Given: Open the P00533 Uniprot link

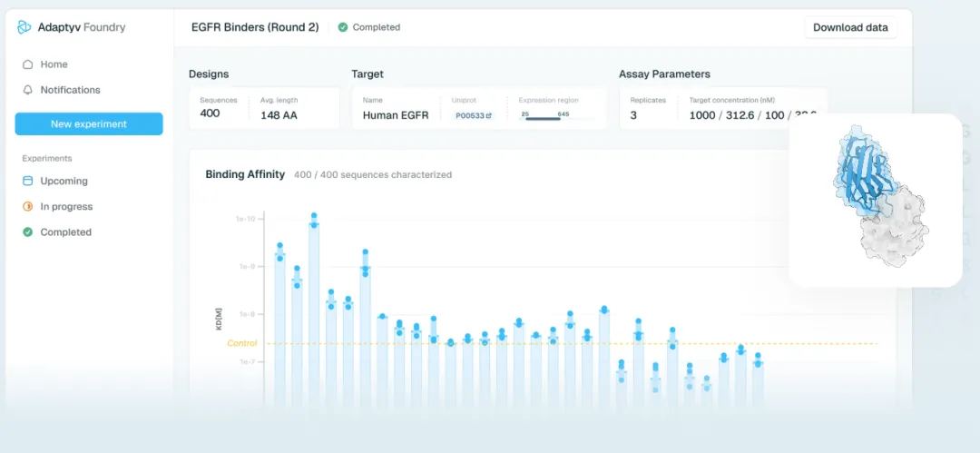Looking at the screenshot, I should [x=473, y=116].
